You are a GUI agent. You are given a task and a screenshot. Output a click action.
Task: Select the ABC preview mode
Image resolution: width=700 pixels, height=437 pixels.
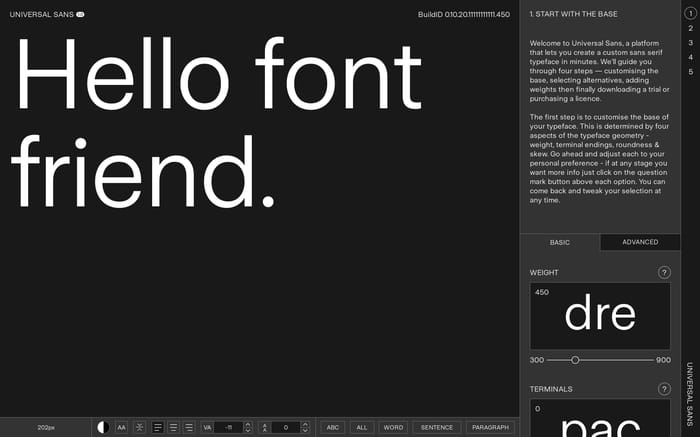click(333, 427)
